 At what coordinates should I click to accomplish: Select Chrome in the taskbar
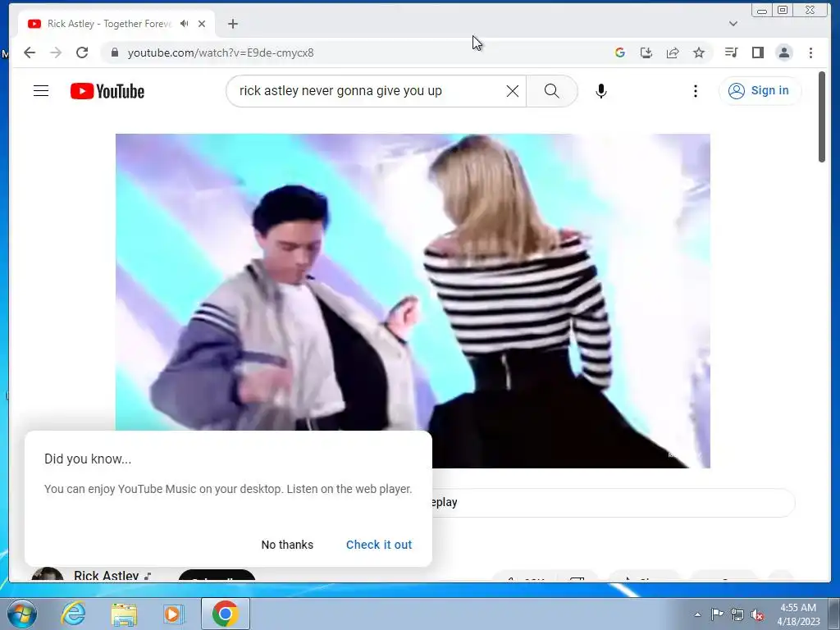(225, 614)
